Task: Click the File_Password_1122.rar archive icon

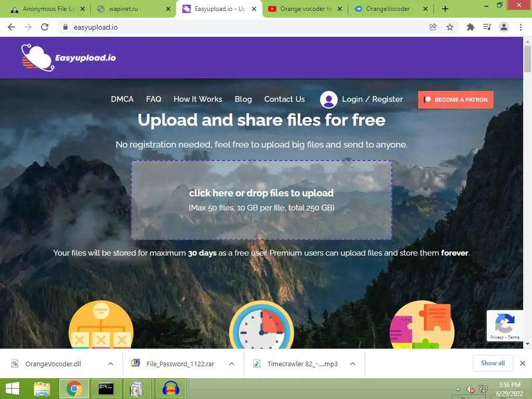Action: click(136, 363)
